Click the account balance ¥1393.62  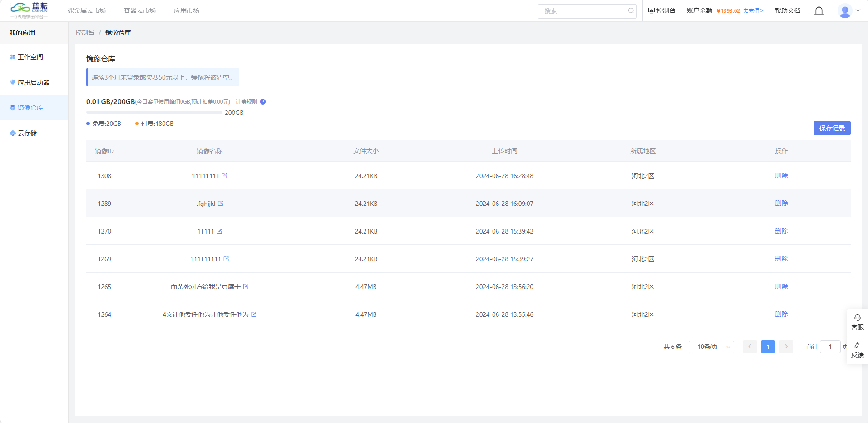728,11
